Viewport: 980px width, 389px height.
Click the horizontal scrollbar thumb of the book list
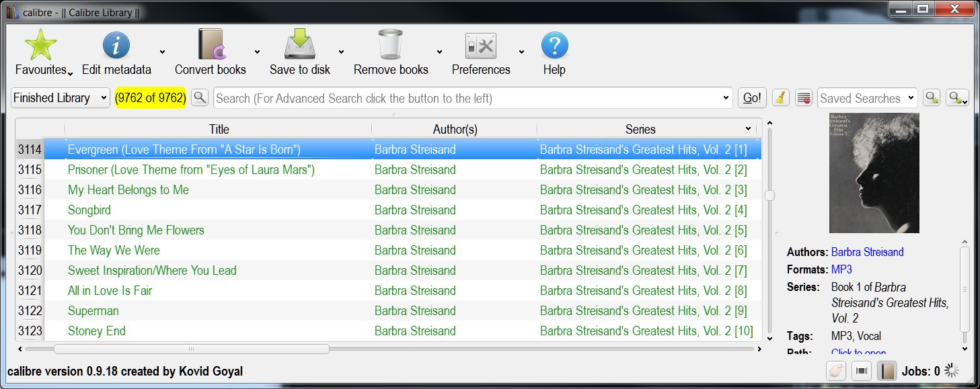[x=191, y=349]
